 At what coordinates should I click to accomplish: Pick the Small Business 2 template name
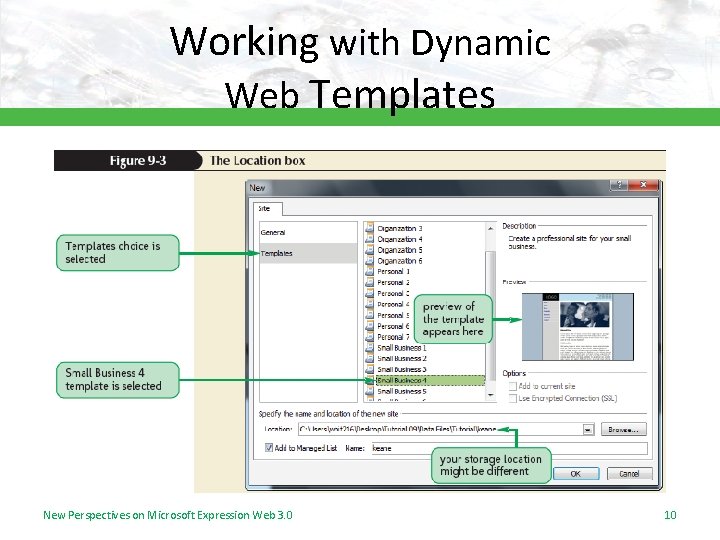(402, 359)
